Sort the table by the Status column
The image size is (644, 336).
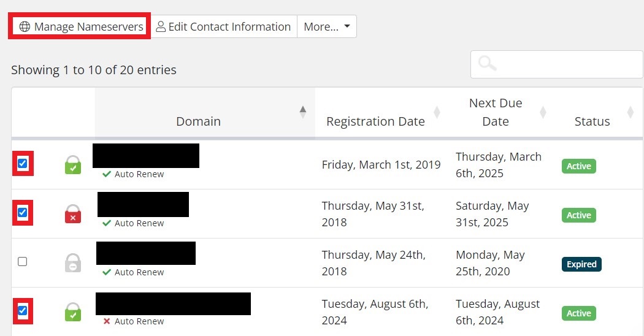(x=592, y=121)
